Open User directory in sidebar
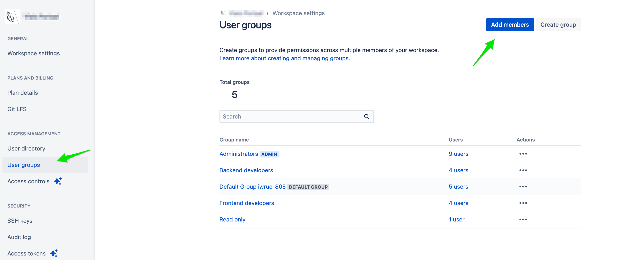Viewport: 644px width, 260px height. [26, 148]
